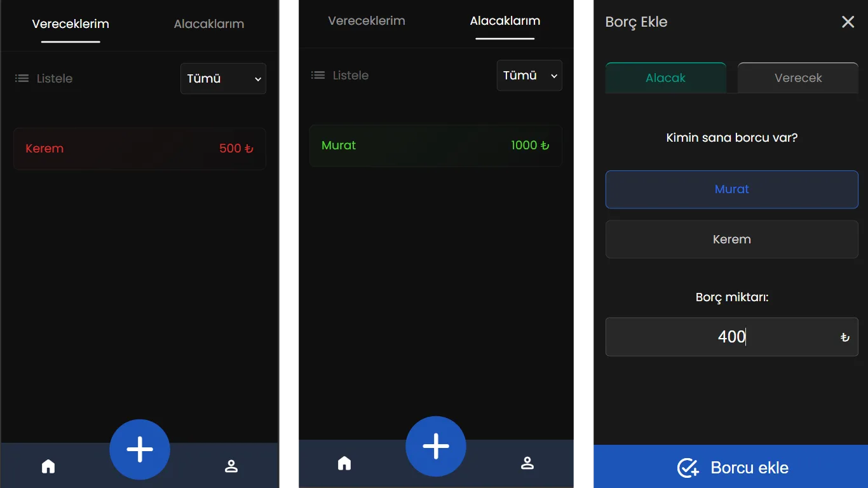Click the 'Kimin sana borcu var?' question text
This screenshot has height=488, width=868.
(732, 137)
